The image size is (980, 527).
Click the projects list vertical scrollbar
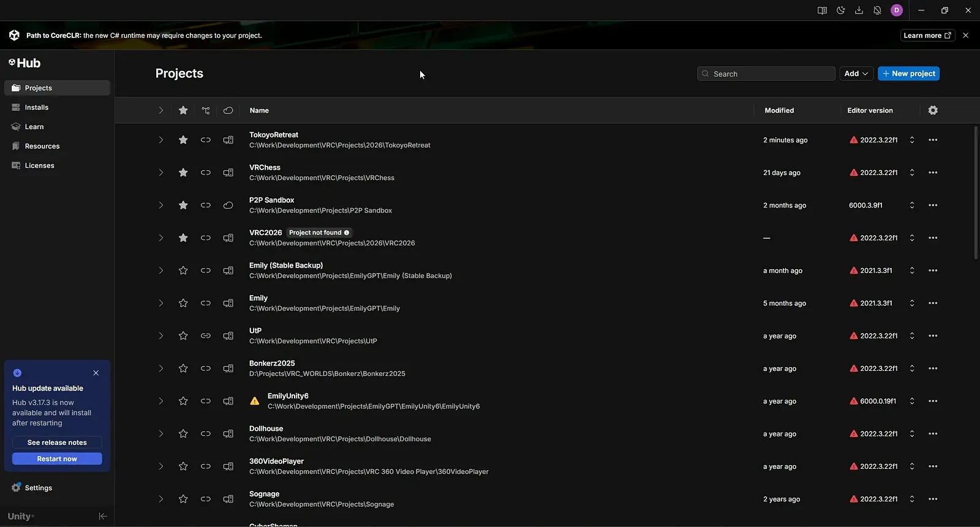(976, 192)
